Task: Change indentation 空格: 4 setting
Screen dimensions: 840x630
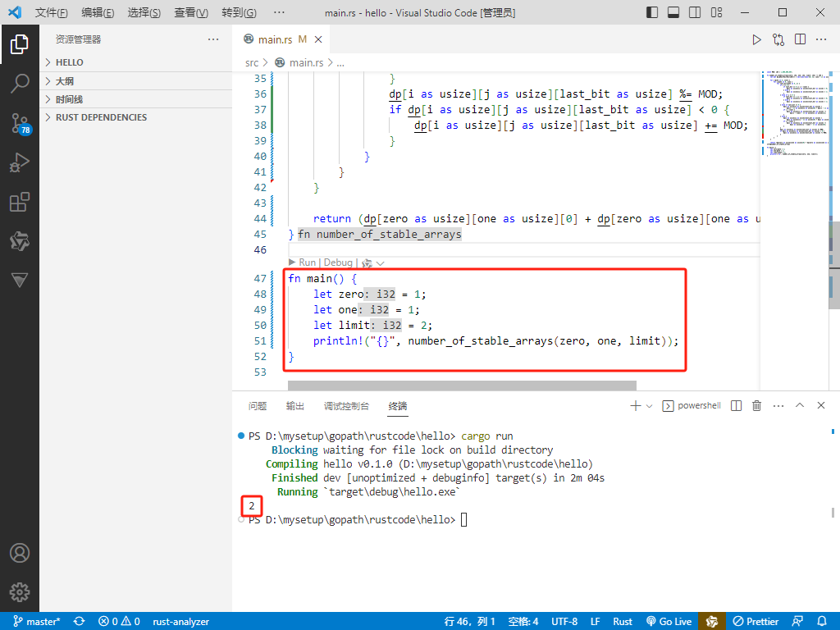Action: 523,622
